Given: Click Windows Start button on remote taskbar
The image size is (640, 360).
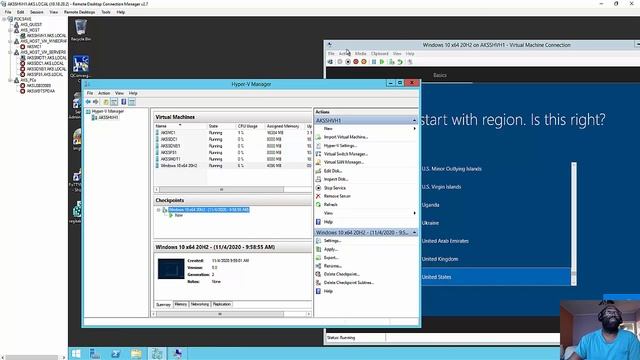Looking at the screenshot, I should [76, 353].
